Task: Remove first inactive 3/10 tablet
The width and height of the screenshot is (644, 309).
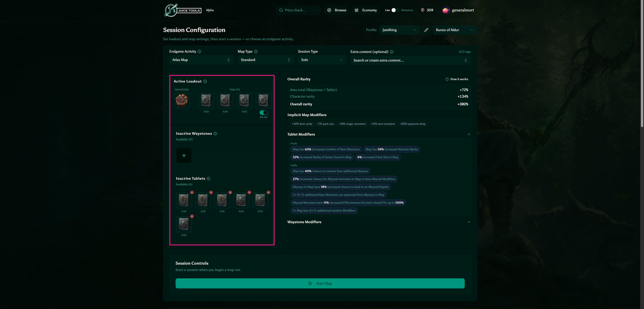Action: point(192,192)
